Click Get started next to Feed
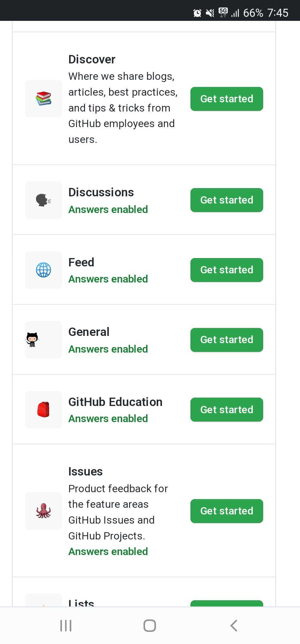300x644 pixels. coord(226,270)
